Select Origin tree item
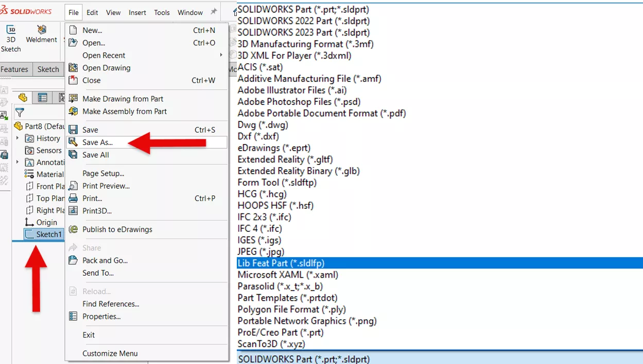Viewport: 643px width, 364px height. tap(42, 222)
